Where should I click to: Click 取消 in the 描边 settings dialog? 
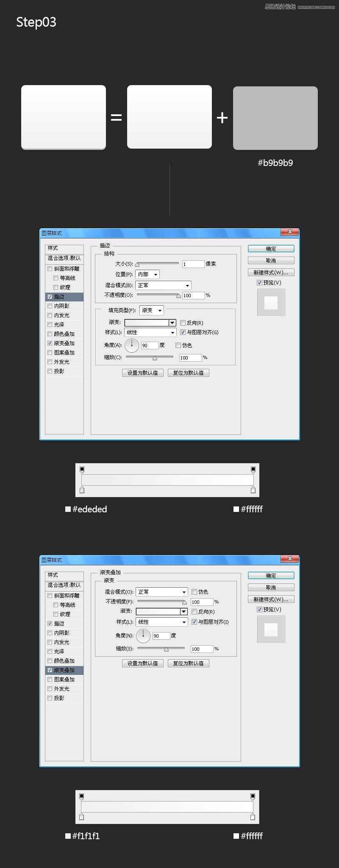[x=271, y=260]
